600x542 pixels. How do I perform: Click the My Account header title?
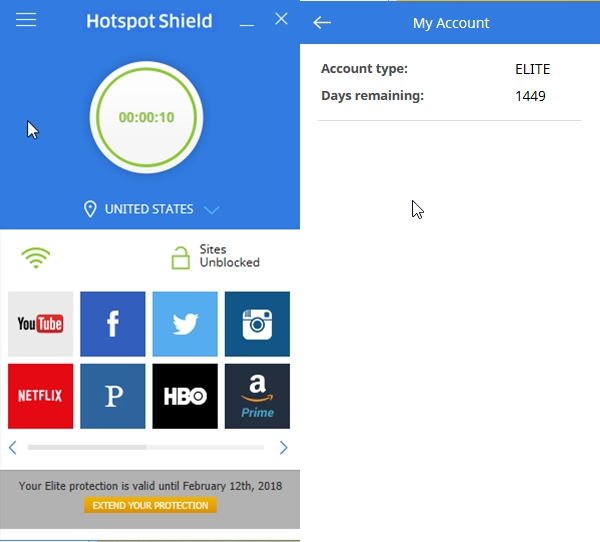pos(451,23)
